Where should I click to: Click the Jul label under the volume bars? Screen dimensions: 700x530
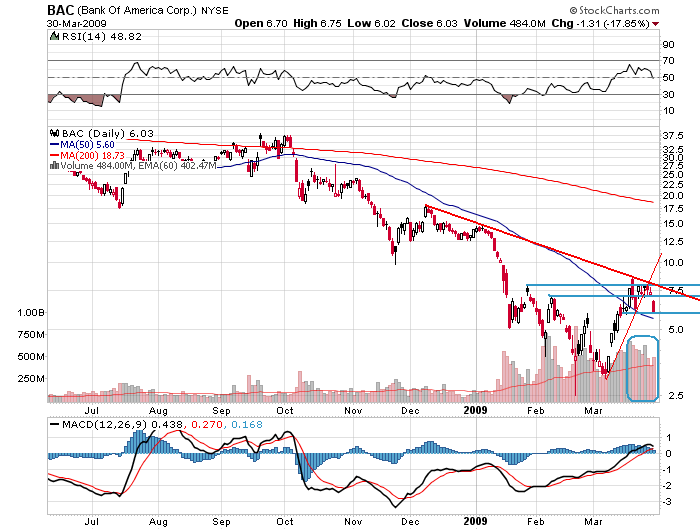click(x=91, y=410)
